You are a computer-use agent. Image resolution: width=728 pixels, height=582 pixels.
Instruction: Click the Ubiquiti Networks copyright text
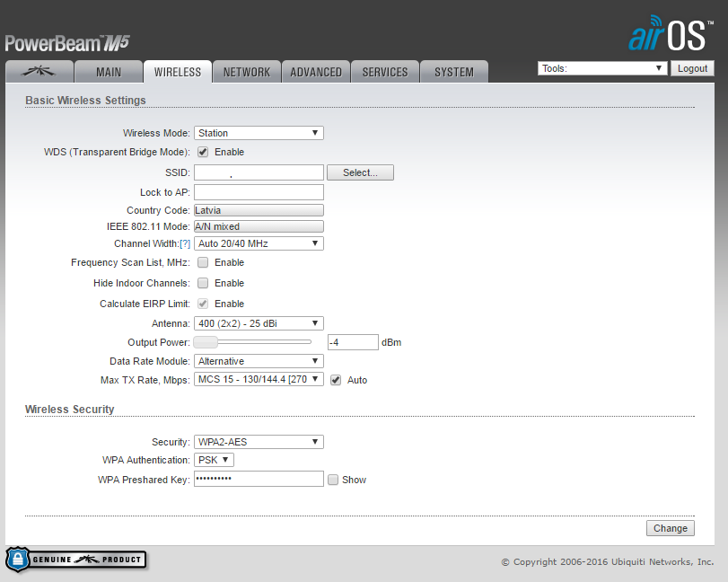pyautogui.click(x=608, y=561)
